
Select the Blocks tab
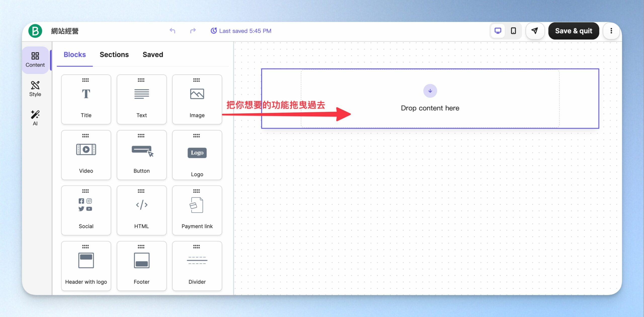tap(75, 55)
